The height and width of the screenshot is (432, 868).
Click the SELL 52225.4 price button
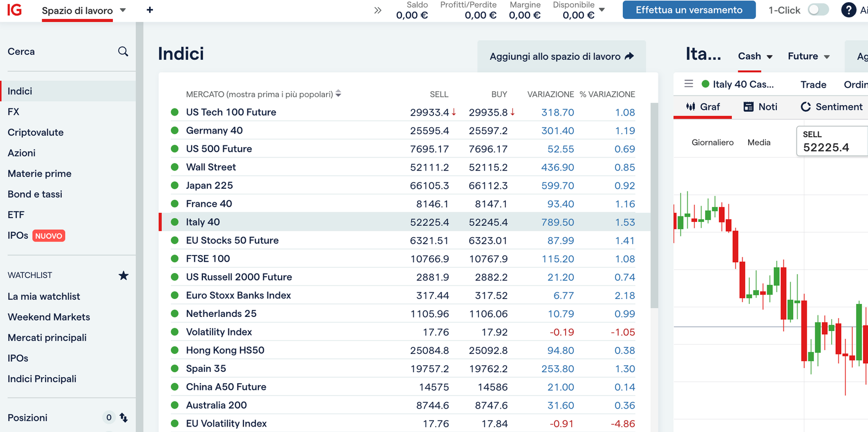[832, 141]
